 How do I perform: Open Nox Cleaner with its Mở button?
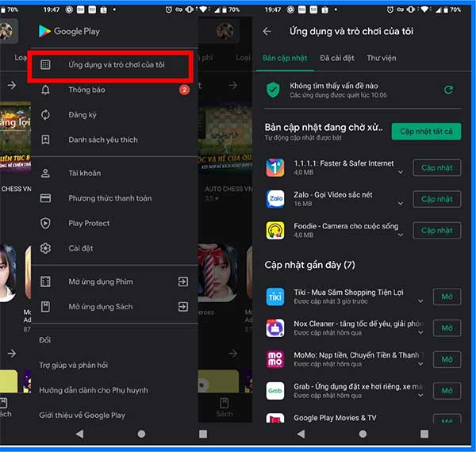click(x=447, y=328)
